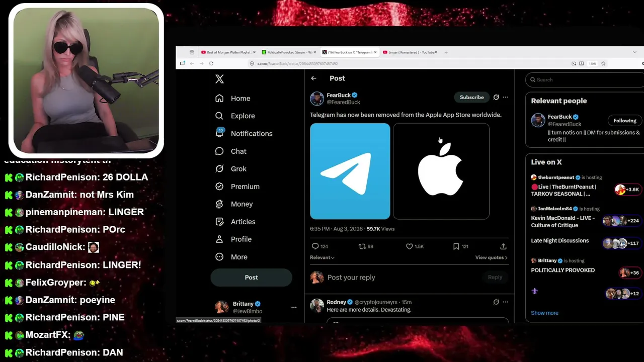Close the Linger (Remastered) YouTube tab
This screenshot has height=362, width=644.
[436, 52]
